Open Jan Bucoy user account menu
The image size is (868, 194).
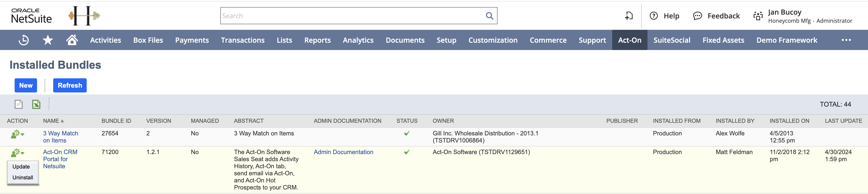click(810, 16)
